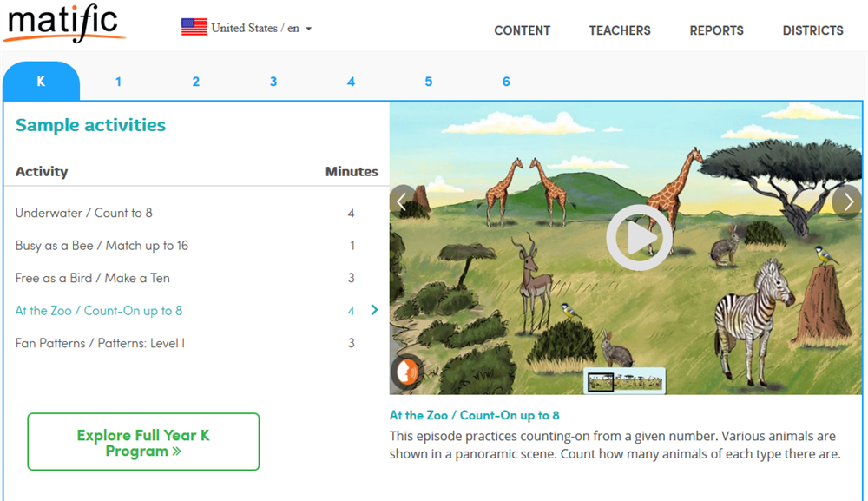The image size is (868, 501).
Task: Click the 4 minutes value for Underwater
Action: click(351, 213)
